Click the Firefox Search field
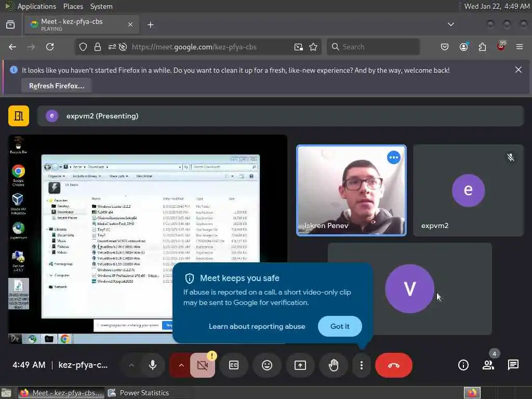 (373, 47)
